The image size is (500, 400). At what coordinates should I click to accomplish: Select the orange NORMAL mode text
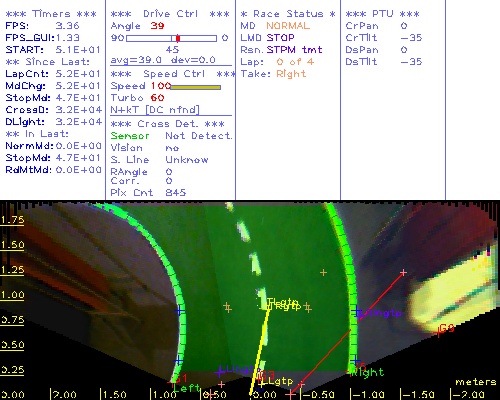tap(288, 26)
